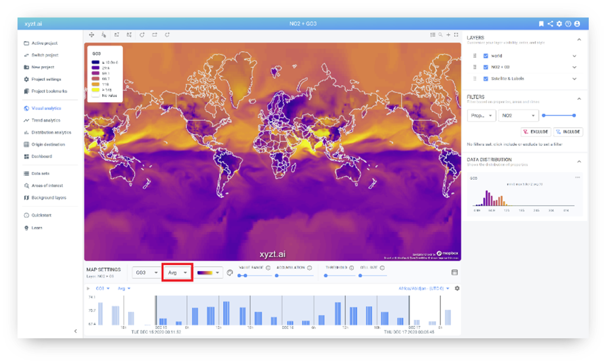The height and width of the screenshot is (364, 607).
Task: Expand the NO2 + O3 layer options
Action: point(574,67)
